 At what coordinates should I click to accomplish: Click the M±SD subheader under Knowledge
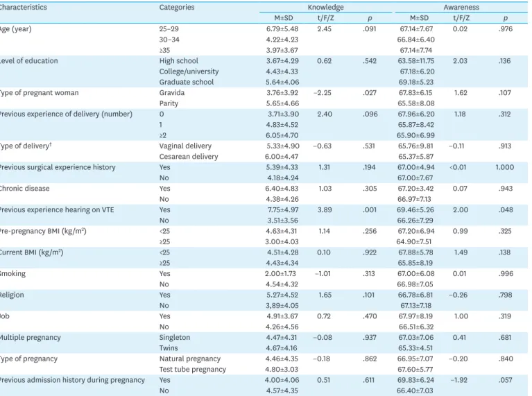click(x=284, y=18)
